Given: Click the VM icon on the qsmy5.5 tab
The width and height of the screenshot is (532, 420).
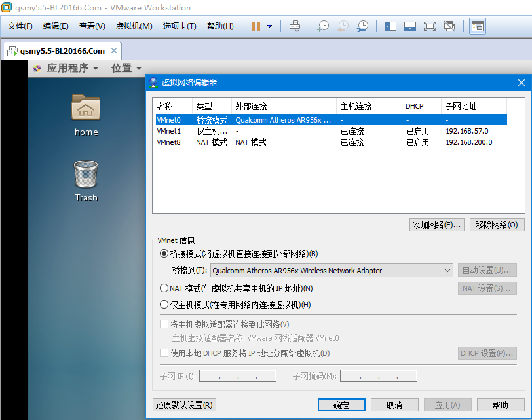Looking at the screenshot, I should 12,51.
